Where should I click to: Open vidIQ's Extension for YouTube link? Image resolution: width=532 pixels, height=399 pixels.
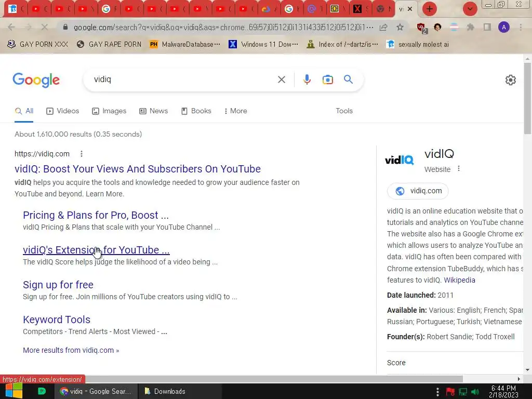tap(96, 250)
